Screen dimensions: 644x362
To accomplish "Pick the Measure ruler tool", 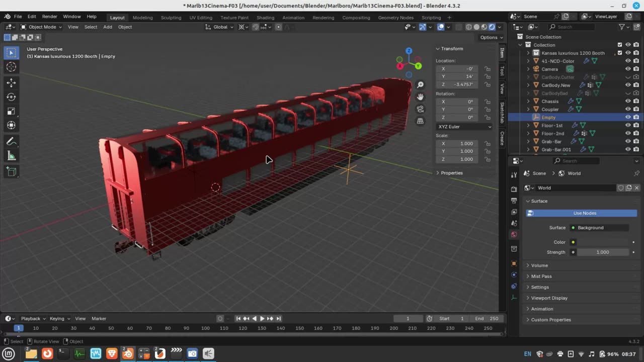I will pos(11,156).
